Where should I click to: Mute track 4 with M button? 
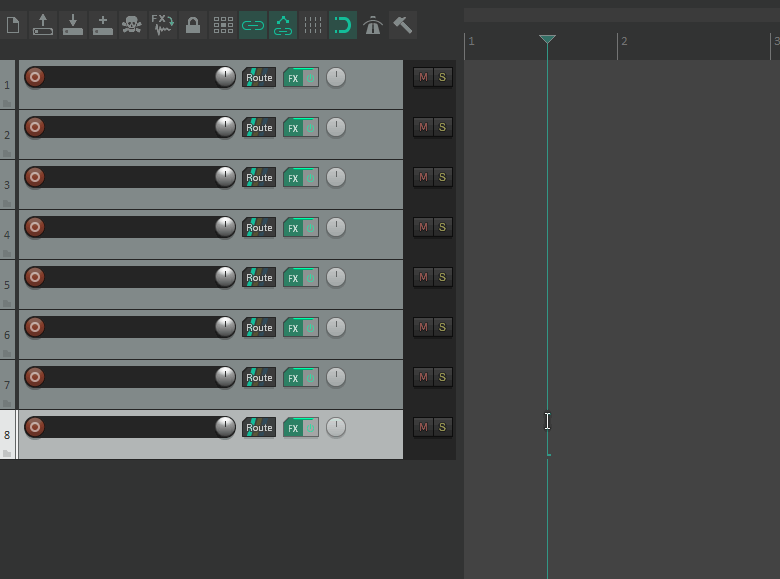[423, 227]
